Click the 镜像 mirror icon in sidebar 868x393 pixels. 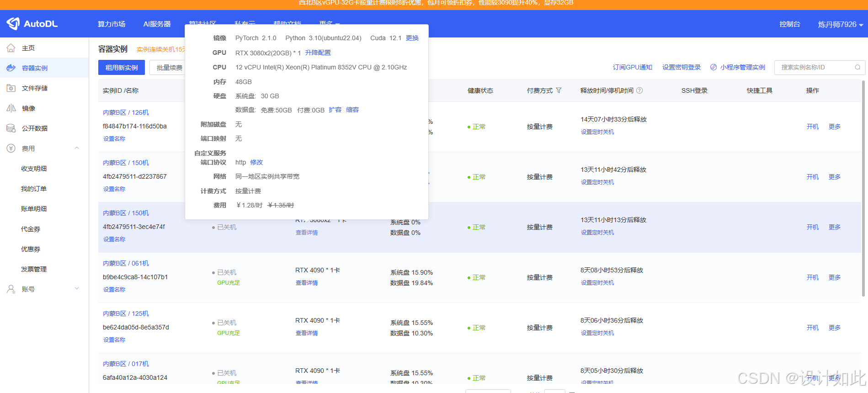pyautogui.click(x=11, y=108)
